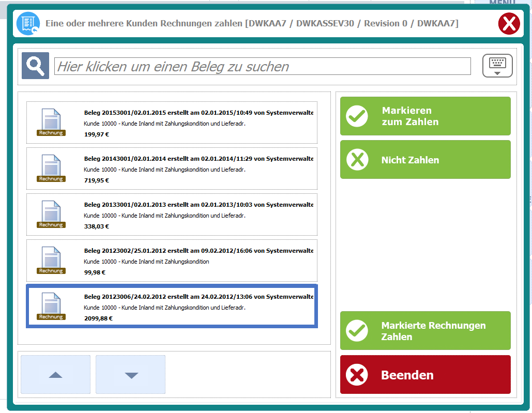Click document icon of Beleg 20153001
Viewport: 532px width, 413px height.
(51, 121)
